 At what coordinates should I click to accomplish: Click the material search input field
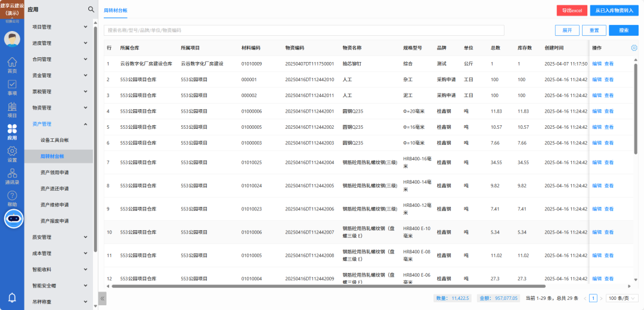[304, 30]
